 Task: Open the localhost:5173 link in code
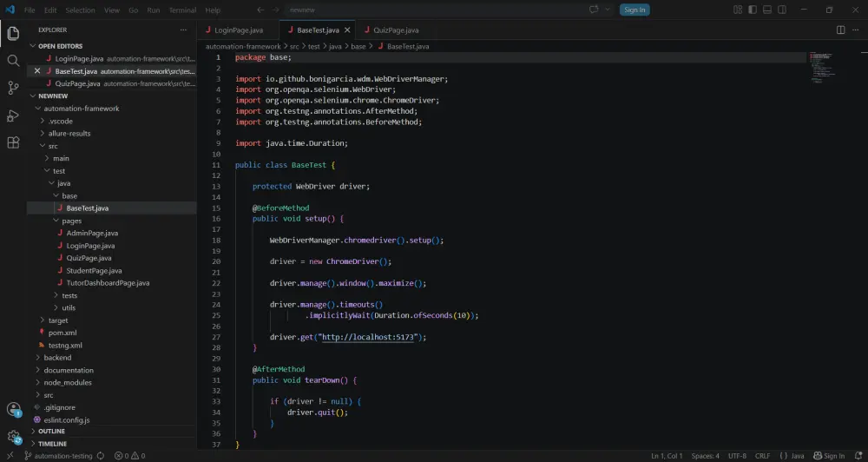[368, 337]
